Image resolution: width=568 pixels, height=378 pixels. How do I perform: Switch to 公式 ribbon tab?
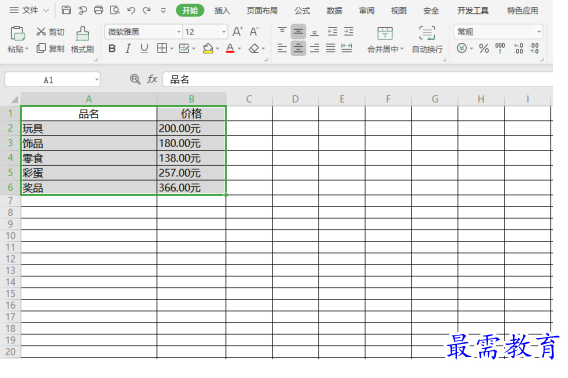[x=302, y=11]
